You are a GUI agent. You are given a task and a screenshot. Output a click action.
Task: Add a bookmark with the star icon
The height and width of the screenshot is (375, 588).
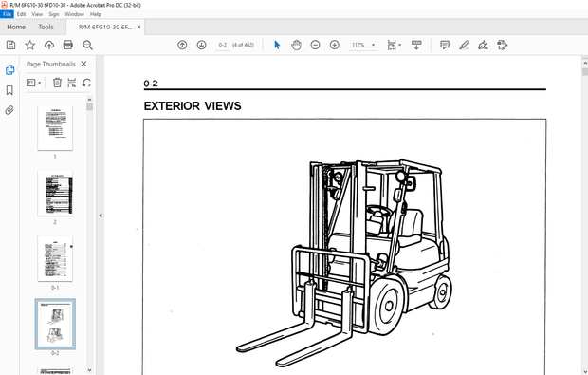tap(30, 45)
